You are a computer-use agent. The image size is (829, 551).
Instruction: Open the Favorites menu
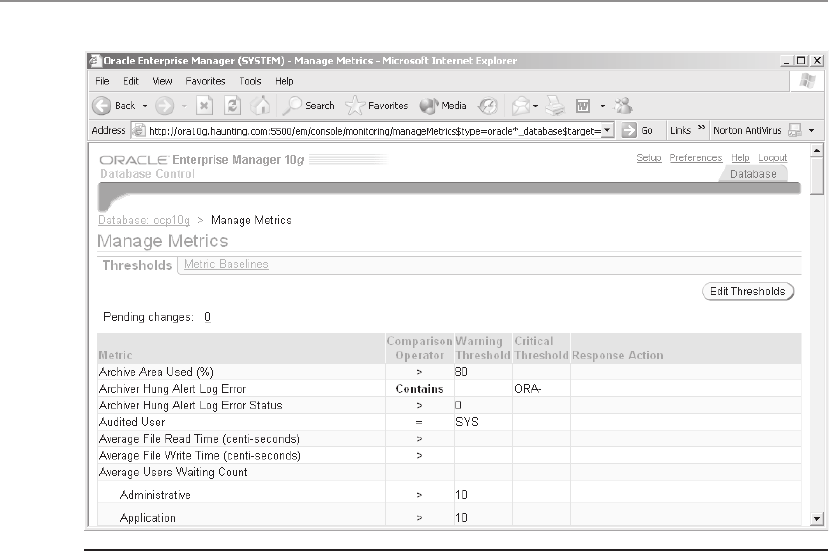[x=205, y=81]
